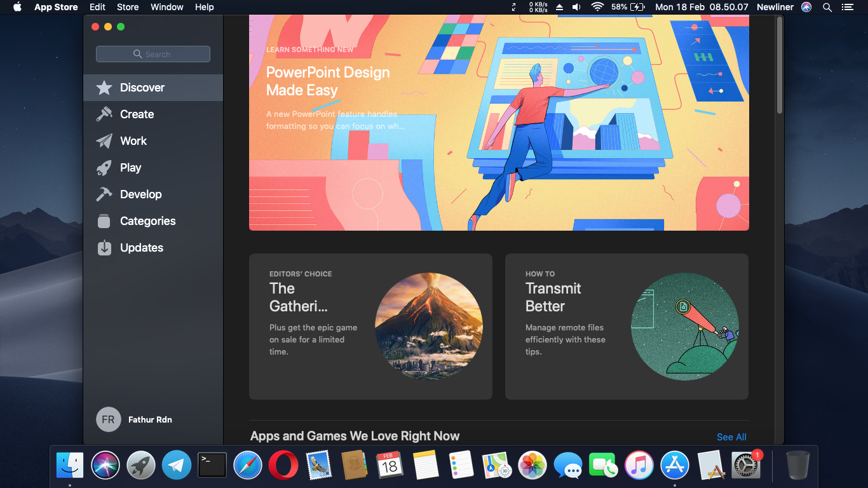Open Reminders in the dock

[x=461, y=465]
